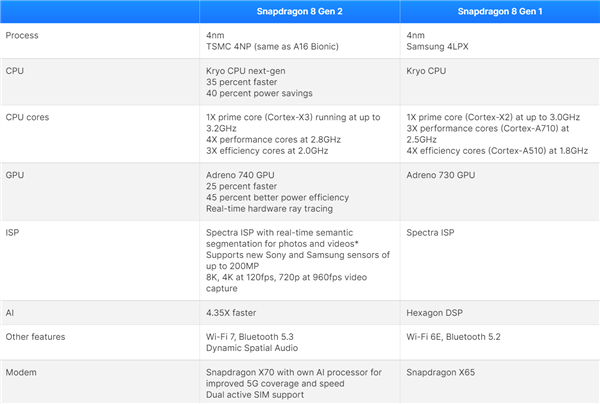The image size is (600, 404).
Task: Click the Snapdragon 8 Gen 2 column header
Action: (300, 12)
